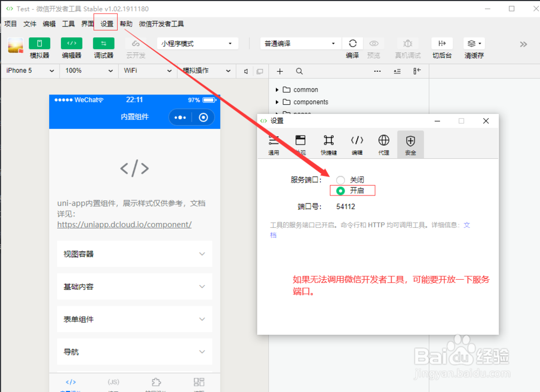Select the 关闭 service port radio button
Image resolution: width=540 pixels, height=392 pixels.
click(341, 180)
